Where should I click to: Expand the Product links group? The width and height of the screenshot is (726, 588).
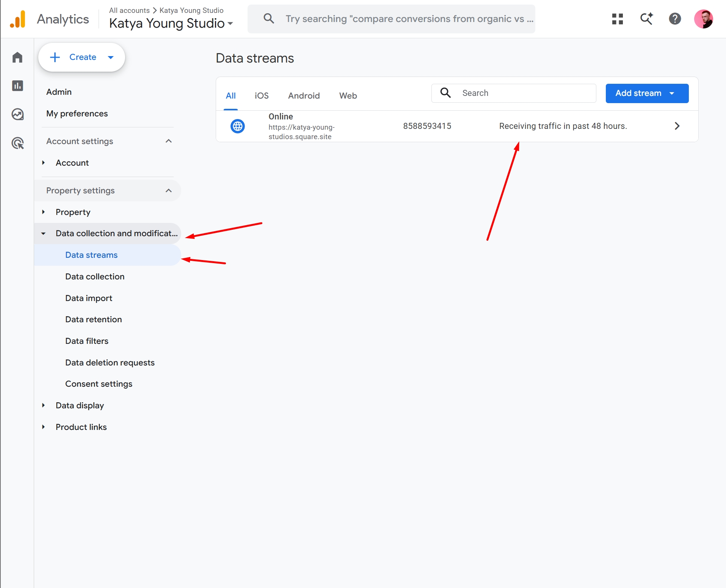tap(43, 427)
